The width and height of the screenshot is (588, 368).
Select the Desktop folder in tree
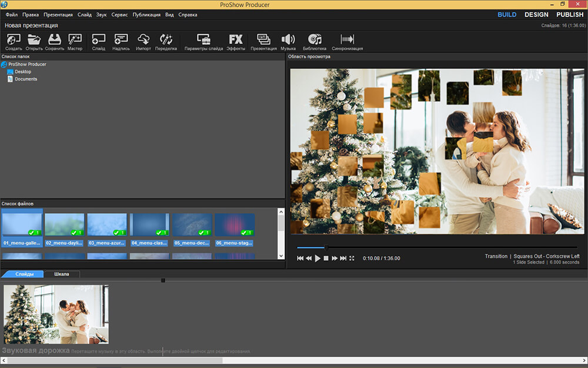[23, 72]
